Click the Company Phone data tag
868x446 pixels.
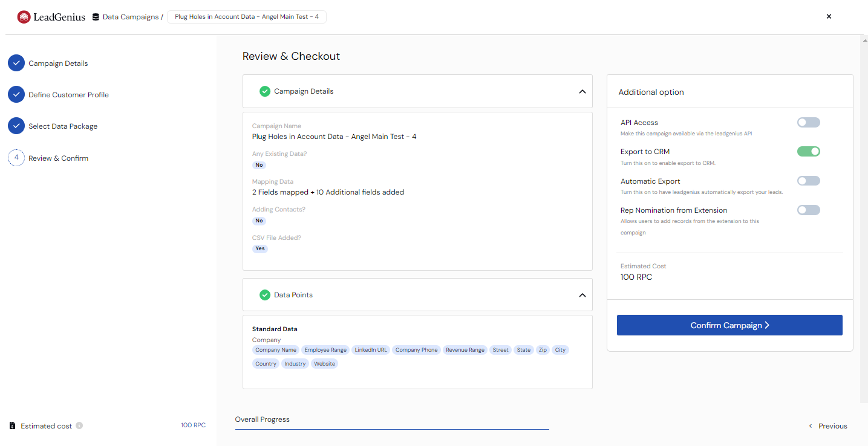pyautogui.click(x=416, y=350)
